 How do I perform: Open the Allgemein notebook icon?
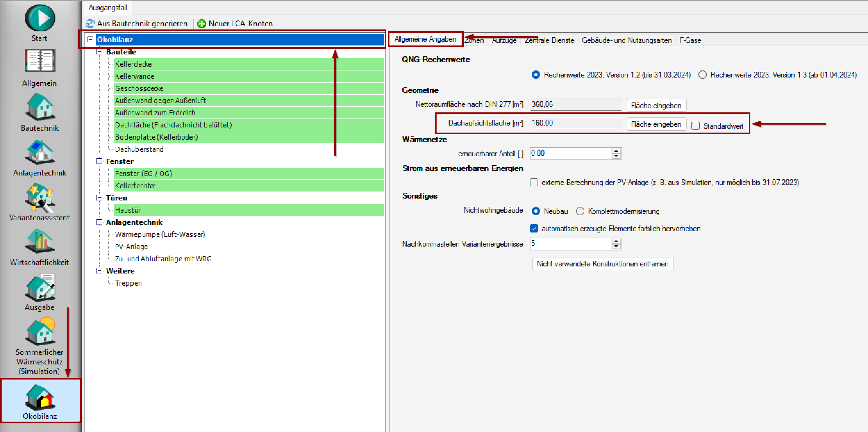tap(40, 61)
